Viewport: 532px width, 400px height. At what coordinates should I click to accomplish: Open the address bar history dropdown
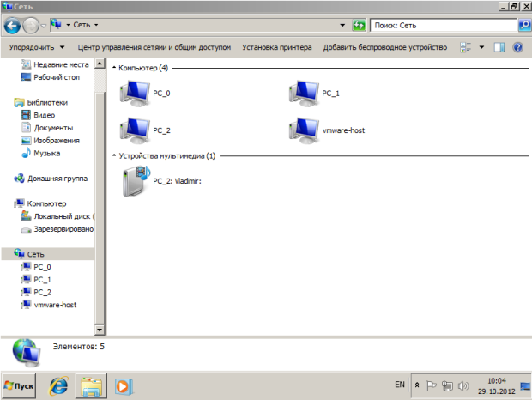point(342,25)
